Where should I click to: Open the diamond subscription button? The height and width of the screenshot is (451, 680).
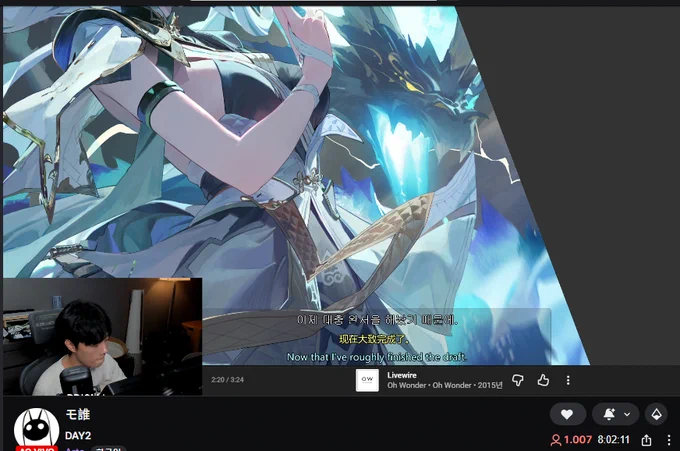click(x=656, y=414)
